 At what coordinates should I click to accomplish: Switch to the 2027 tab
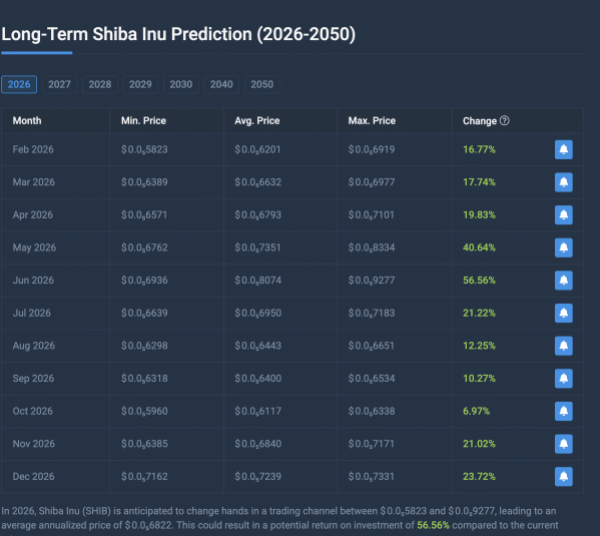click(x=60, y=85)
